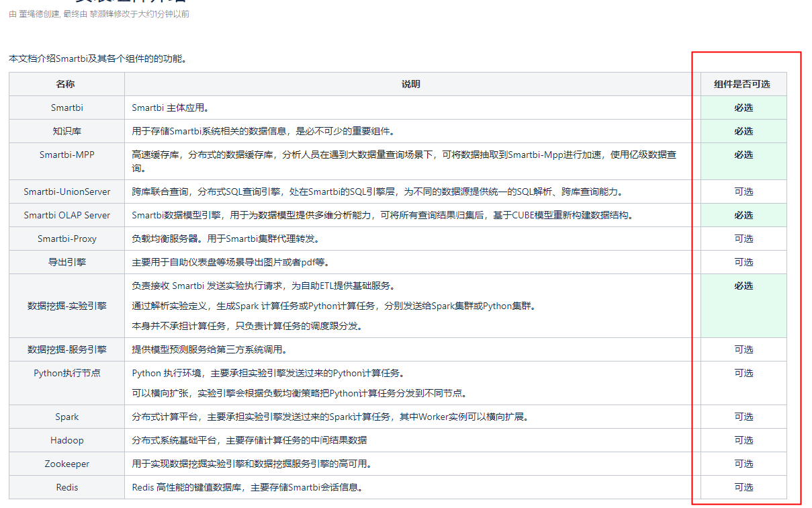Click the line '通过解析实验定义，生成Spark 计算任务'
This screenshot has width=812, height=508.
point(336,306)
